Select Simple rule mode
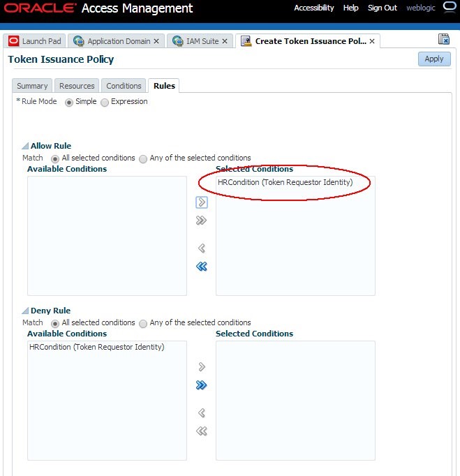The image size is (460, 476). (x=69, y=103)
